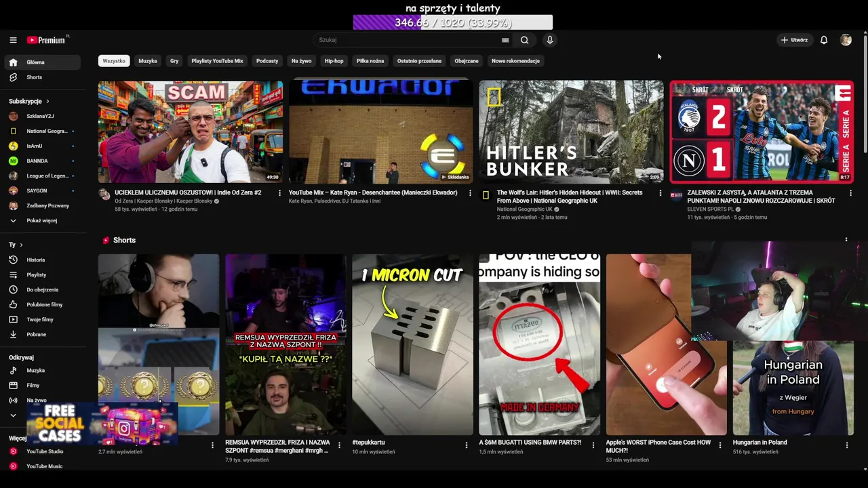
Task: Open Apple's WORST iPhone Case short title
Action: pyautogui.click(x=658, y=446)
